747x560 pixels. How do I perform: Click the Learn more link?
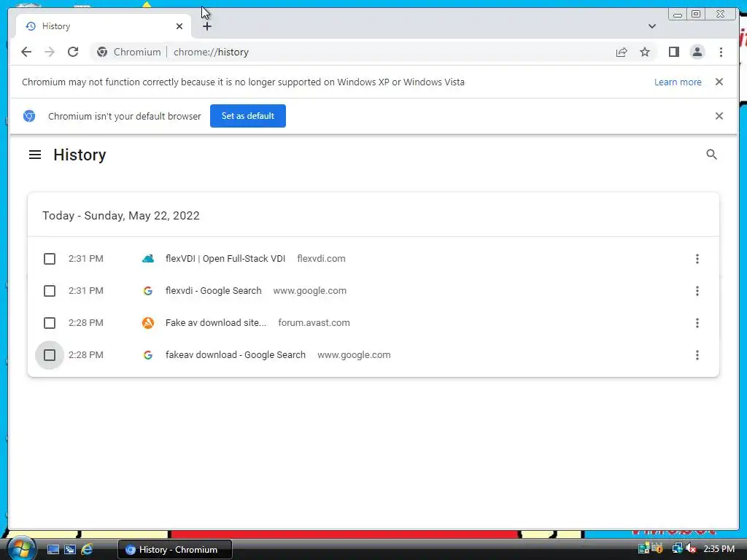(678, 82)
